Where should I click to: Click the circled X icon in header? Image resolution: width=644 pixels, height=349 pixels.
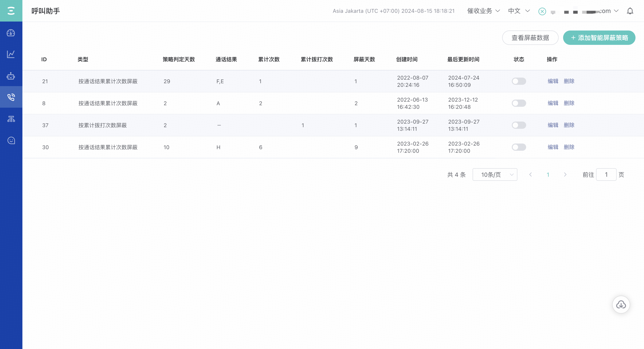tap(542, 11)
